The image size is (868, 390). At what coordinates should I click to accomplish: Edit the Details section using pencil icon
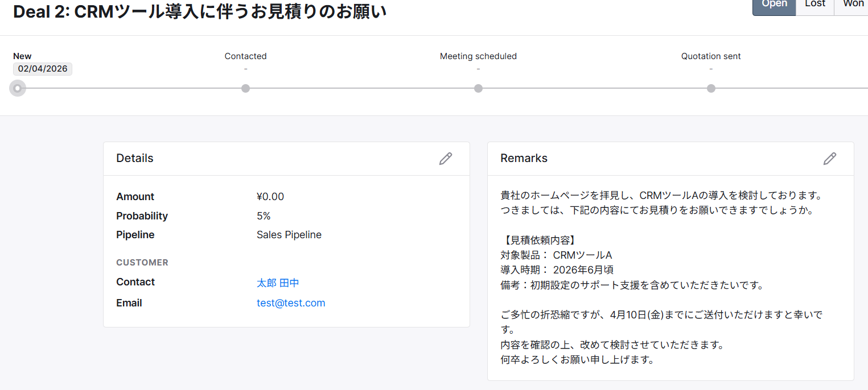coord(445,159)
